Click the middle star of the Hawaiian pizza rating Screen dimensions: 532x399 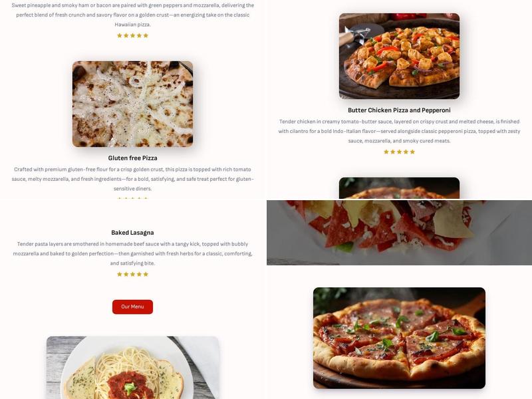[132, 36]
